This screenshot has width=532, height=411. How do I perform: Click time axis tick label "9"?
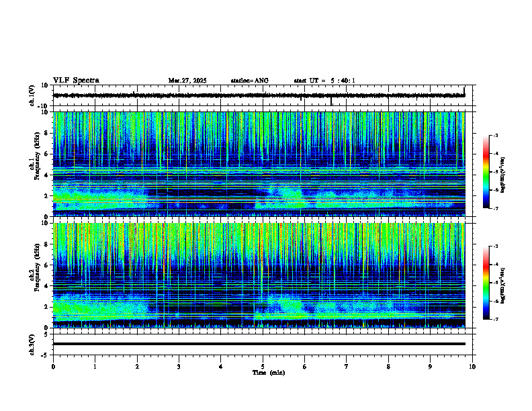point(430,367)
